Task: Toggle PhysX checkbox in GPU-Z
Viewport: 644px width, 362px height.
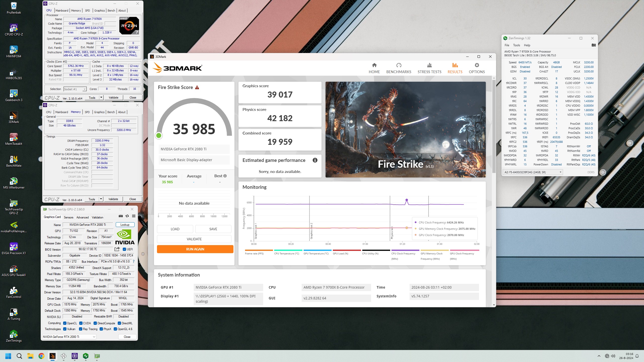Action: point(101,329)
